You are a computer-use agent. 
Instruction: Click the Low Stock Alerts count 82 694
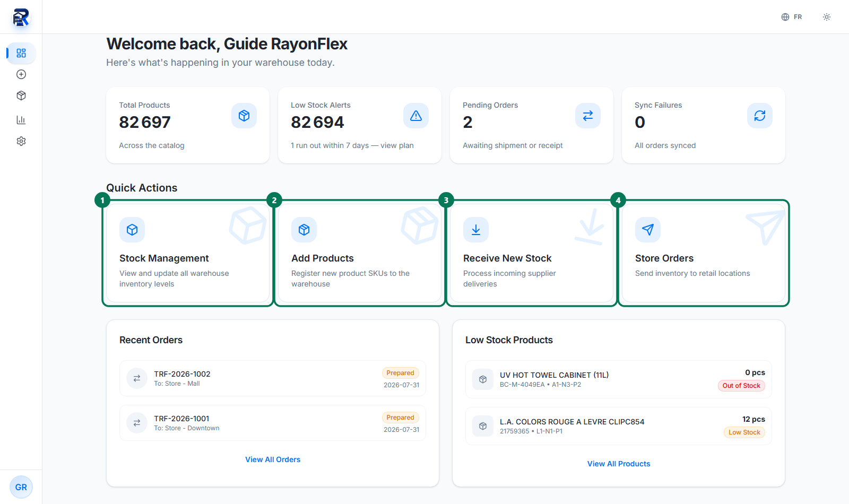317,123
